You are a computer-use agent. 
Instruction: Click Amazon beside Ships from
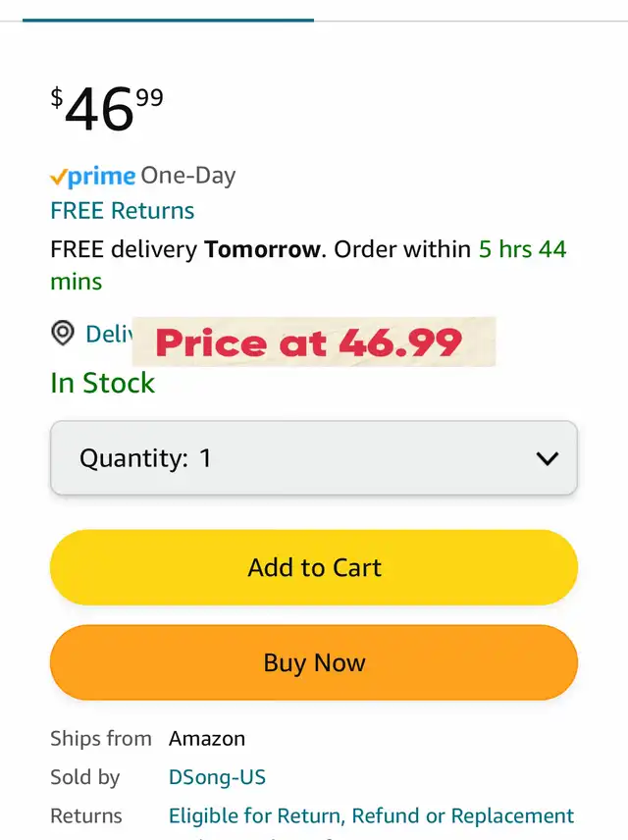pyautogui.click(x=207, y=738)
